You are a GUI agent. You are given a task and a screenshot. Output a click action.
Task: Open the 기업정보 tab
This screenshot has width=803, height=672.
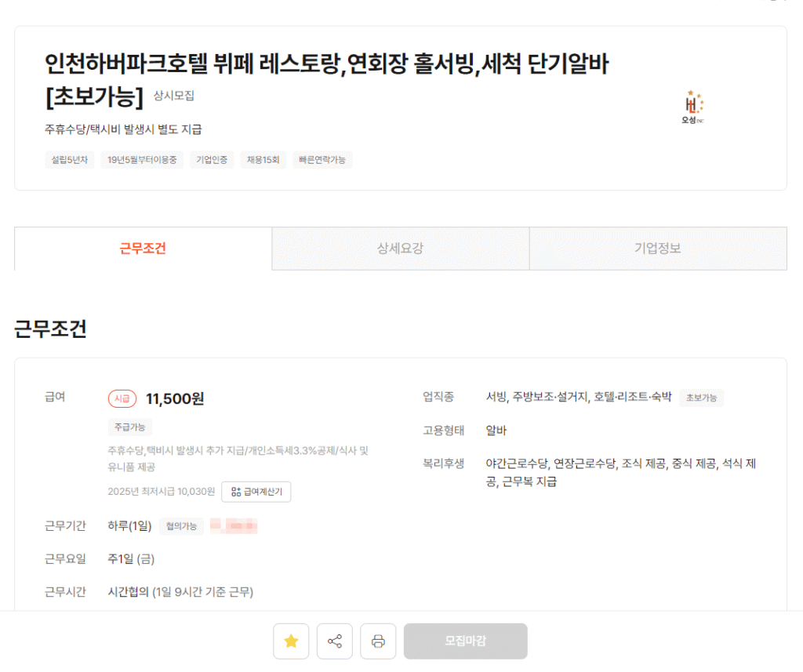657,249
